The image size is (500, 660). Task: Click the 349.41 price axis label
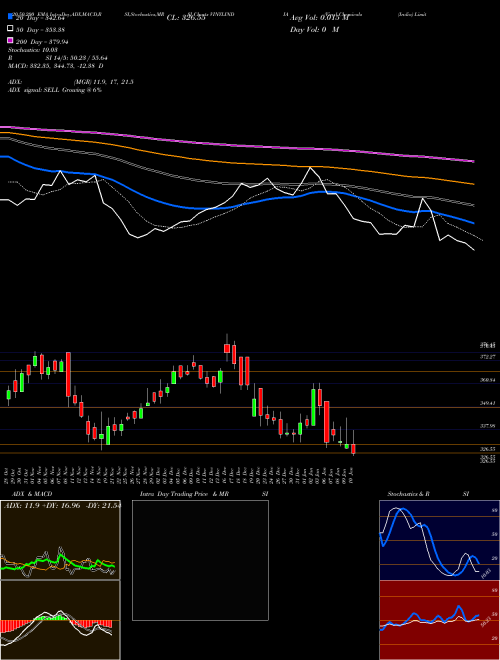pyautogui.click(x=488, y=403)
